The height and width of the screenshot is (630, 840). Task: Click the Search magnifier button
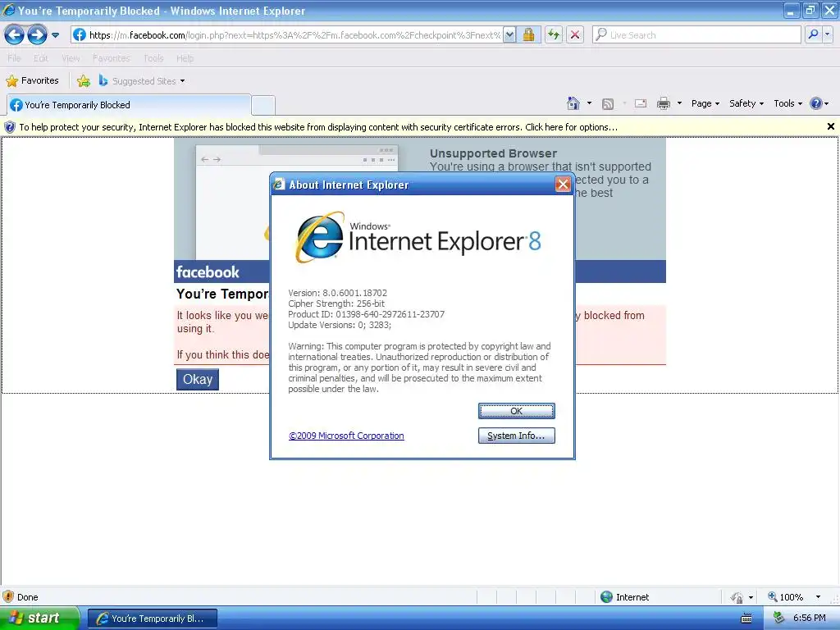813,34
